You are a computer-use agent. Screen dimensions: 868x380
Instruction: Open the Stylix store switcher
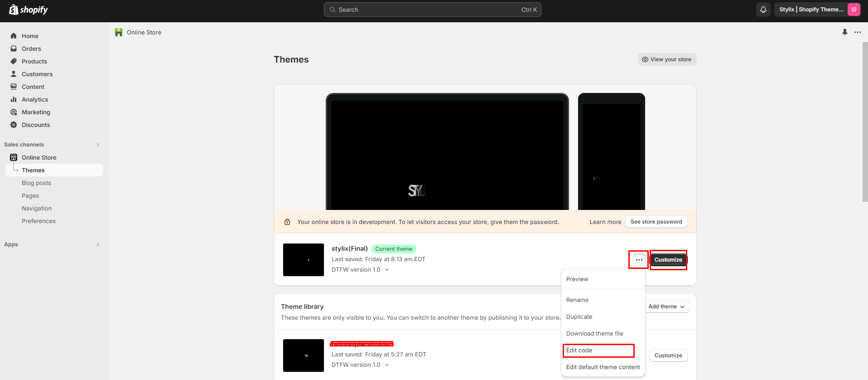817,10
